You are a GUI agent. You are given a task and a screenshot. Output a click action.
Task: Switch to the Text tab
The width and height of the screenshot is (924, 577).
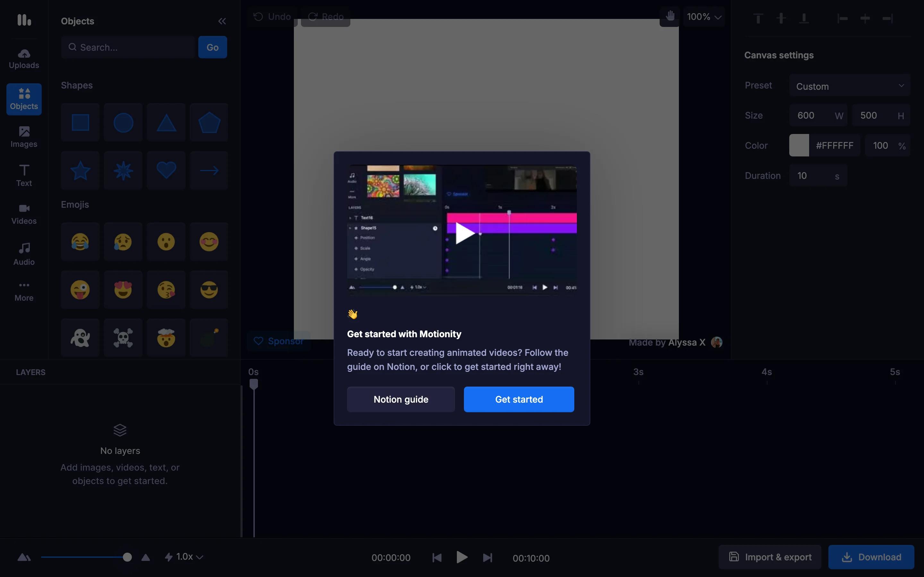click(24, 176)
